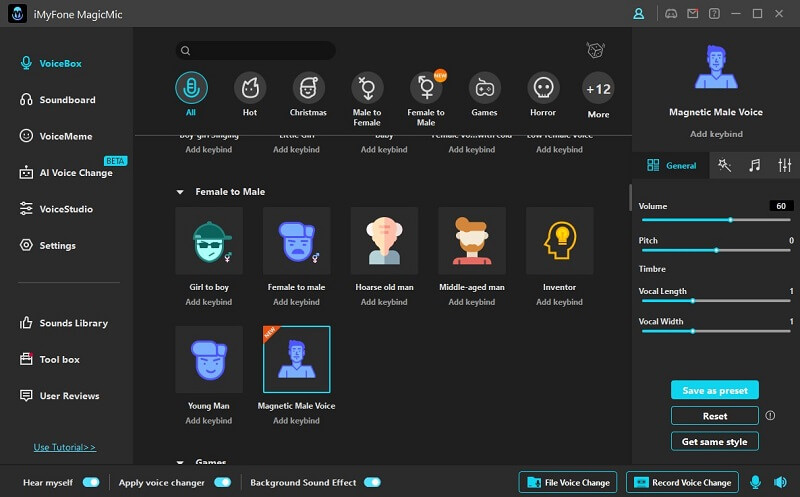Add keybind for Hoarse old man
This screenshot has width=800, height=497.
click(x=384, y=302)
